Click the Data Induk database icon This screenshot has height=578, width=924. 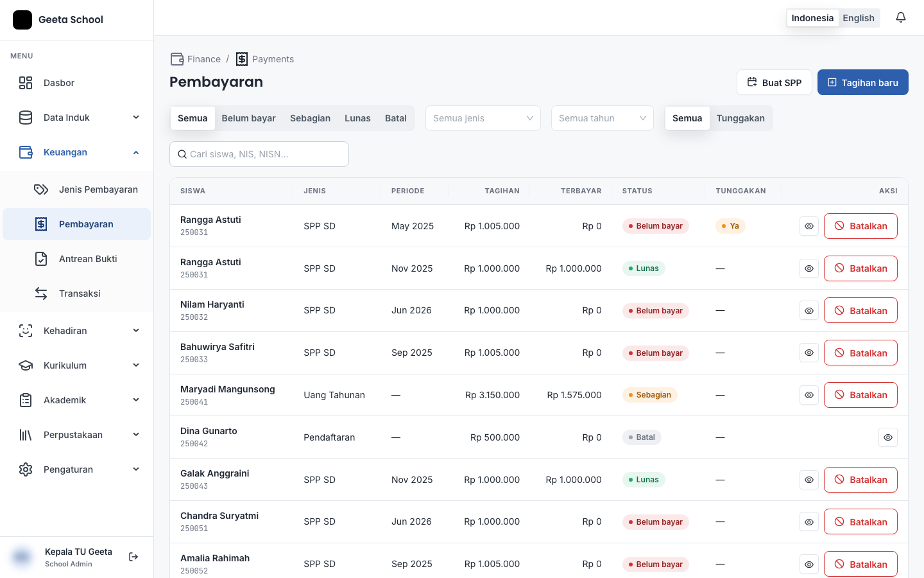point(26,118)
